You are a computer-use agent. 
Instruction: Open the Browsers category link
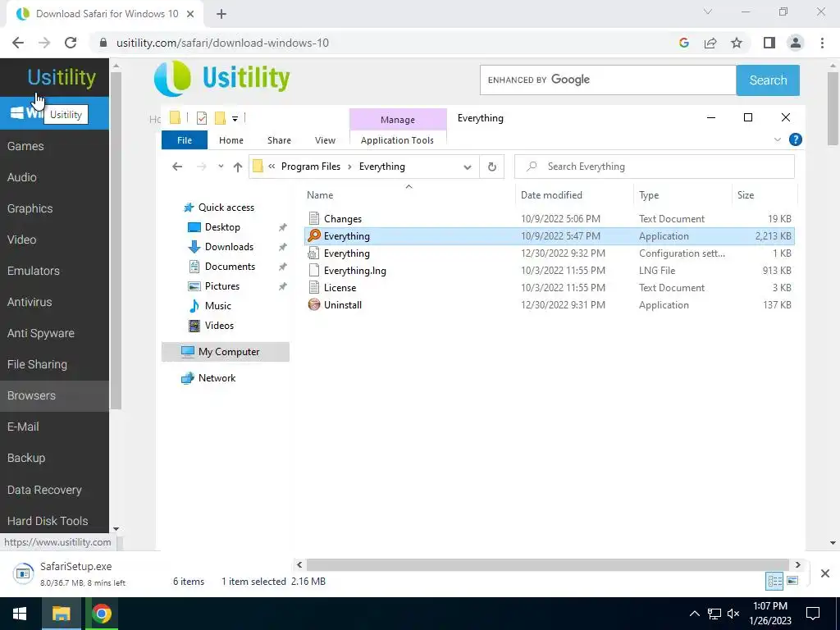tap(31, 396)
